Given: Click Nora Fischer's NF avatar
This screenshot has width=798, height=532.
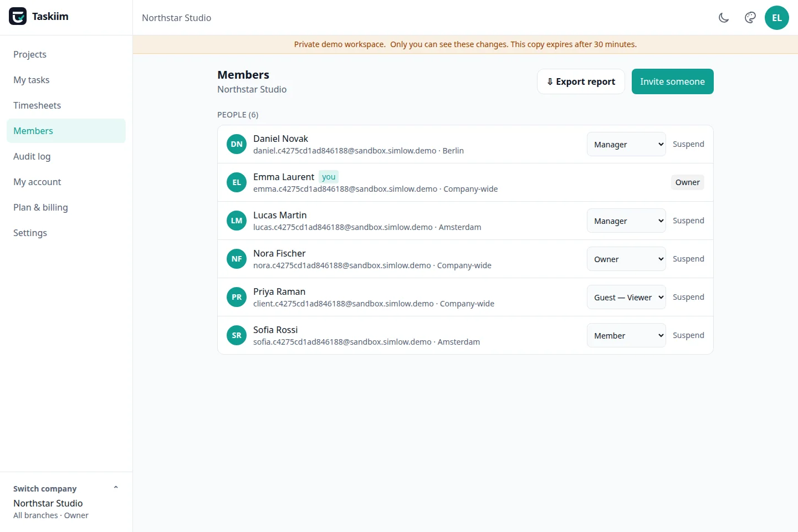Looking at the screenshot, I should [237, 259].
